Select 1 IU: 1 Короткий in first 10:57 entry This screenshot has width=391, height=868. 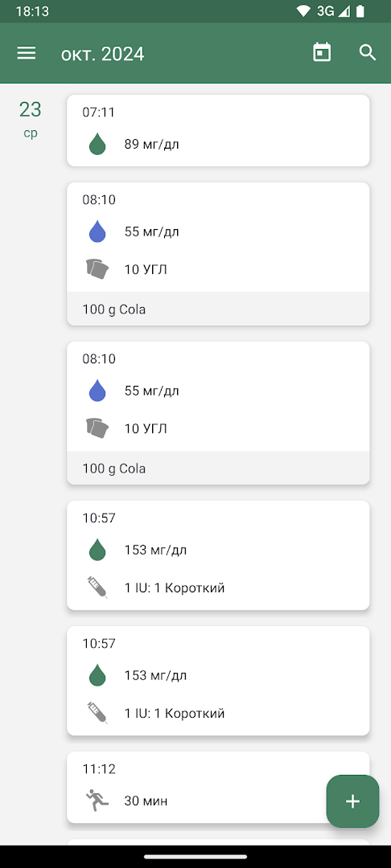(175, 588)
